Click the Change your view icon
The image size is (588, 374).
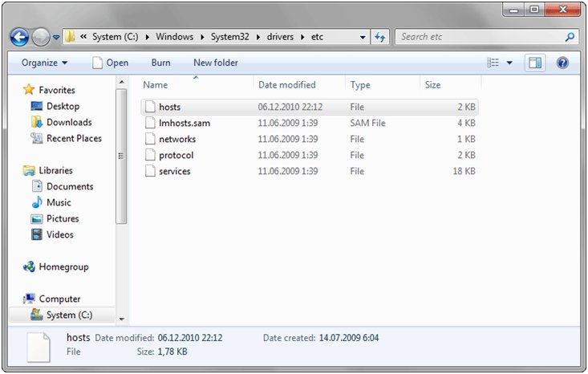click(493, 63)
